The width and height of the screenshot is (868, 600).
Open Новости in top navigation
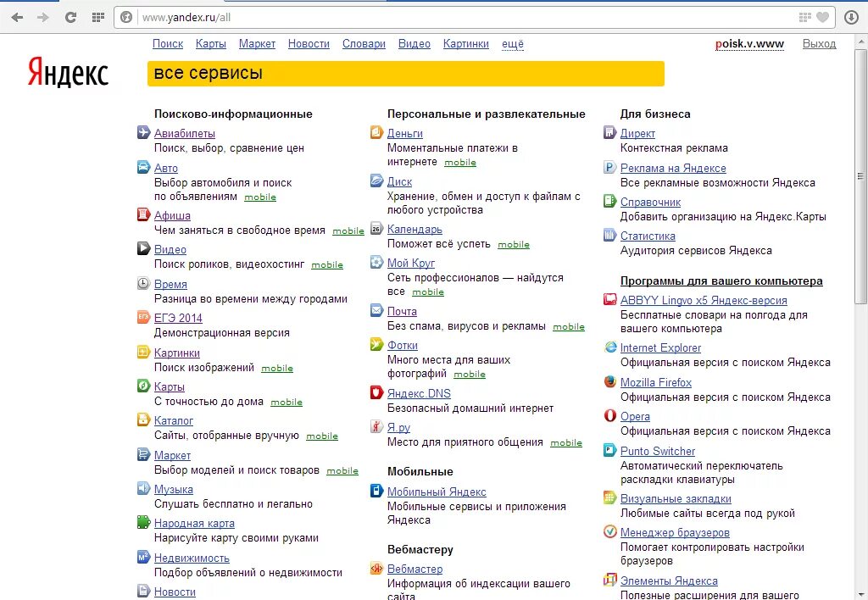[309, 44]
